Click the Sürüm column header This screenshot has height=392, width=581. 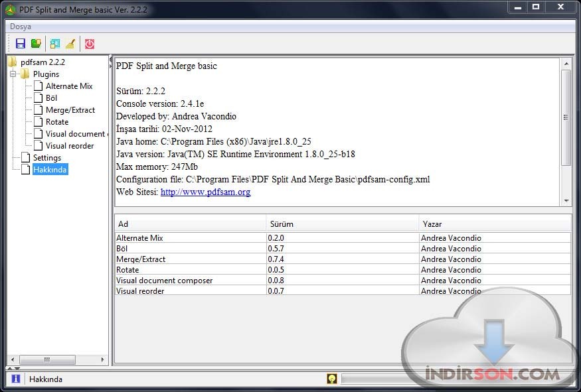343,224
